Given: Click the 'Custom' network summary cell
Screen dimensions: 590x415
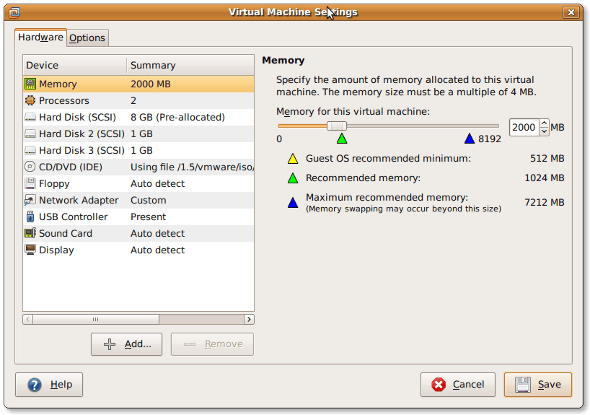Looking at the screenshot, I should 148,200.
